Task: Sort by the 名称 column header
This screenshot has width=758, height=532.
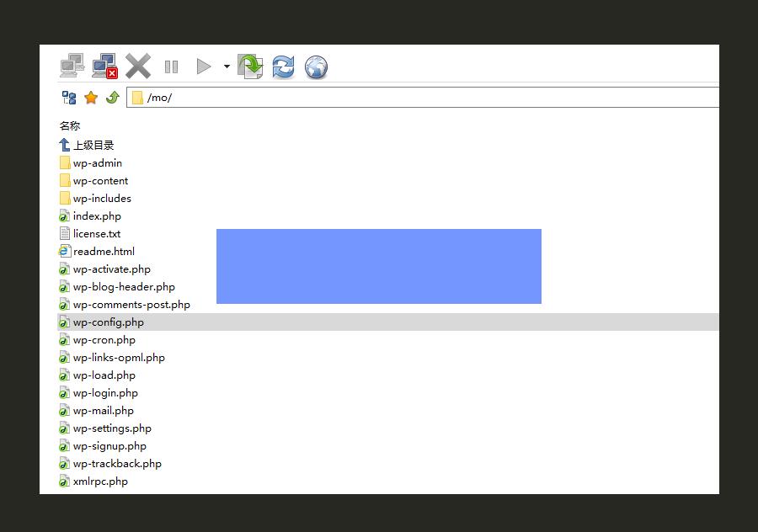Action: 70,126
